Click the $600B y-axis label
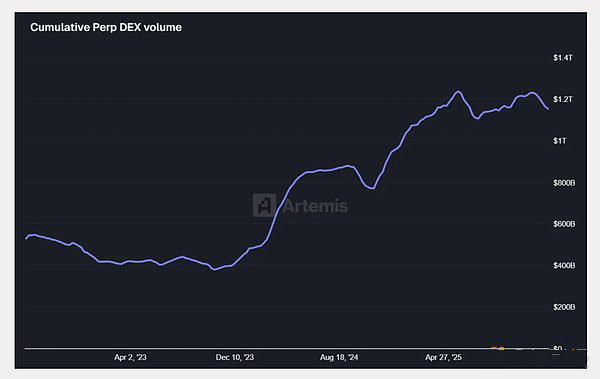The width and height of the screenshot is (600, 379). [564, 224]
